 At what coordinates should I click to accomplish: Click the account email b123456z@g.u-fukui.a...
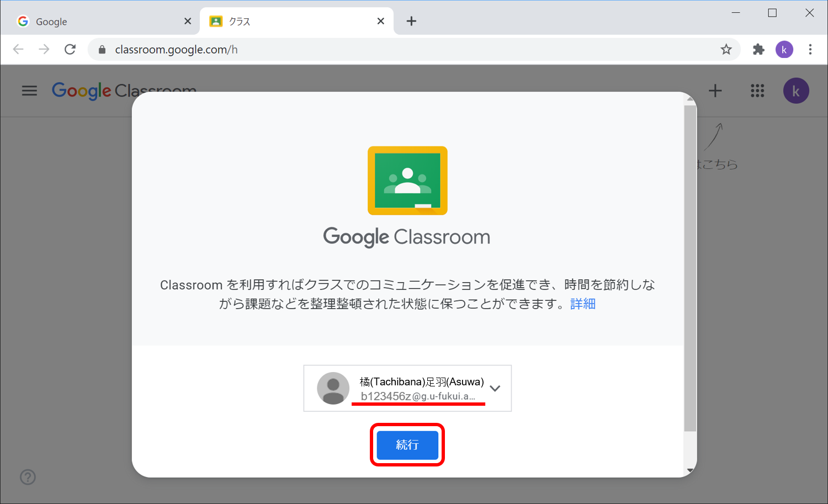(418, 396)
